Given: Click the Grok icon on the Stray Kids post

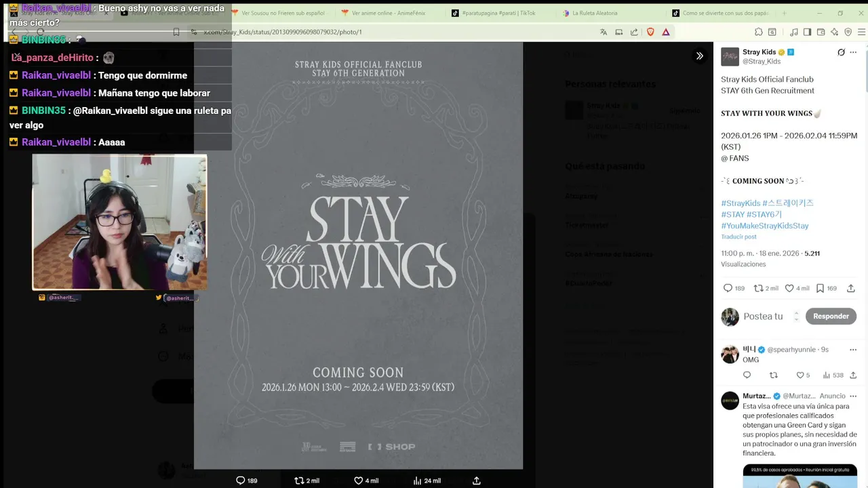Looking at the screenshot, I should (x=841, y=52).
